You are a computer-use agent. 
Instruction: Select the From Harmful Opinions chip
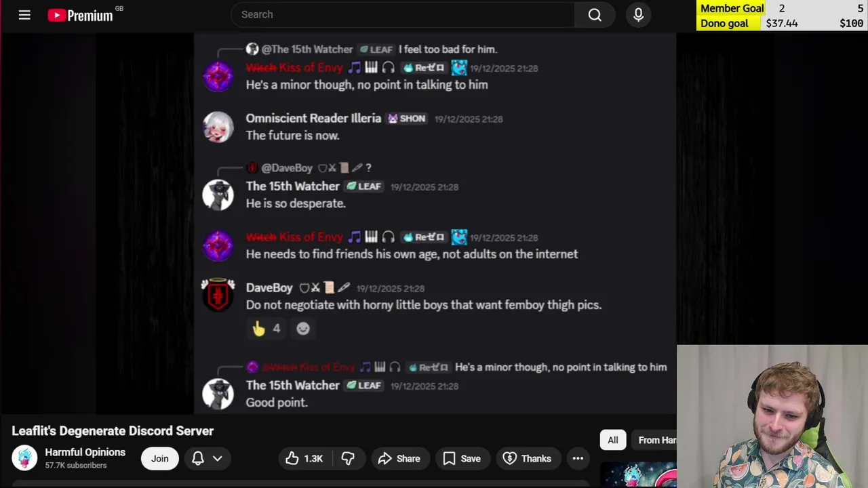(654, 440)
